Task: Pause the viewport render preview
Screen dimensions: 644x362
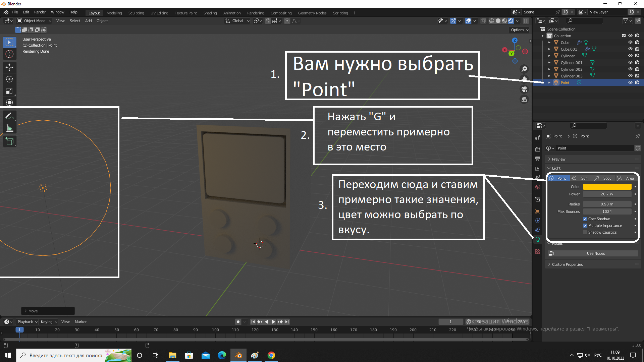Action: point(526,21)
